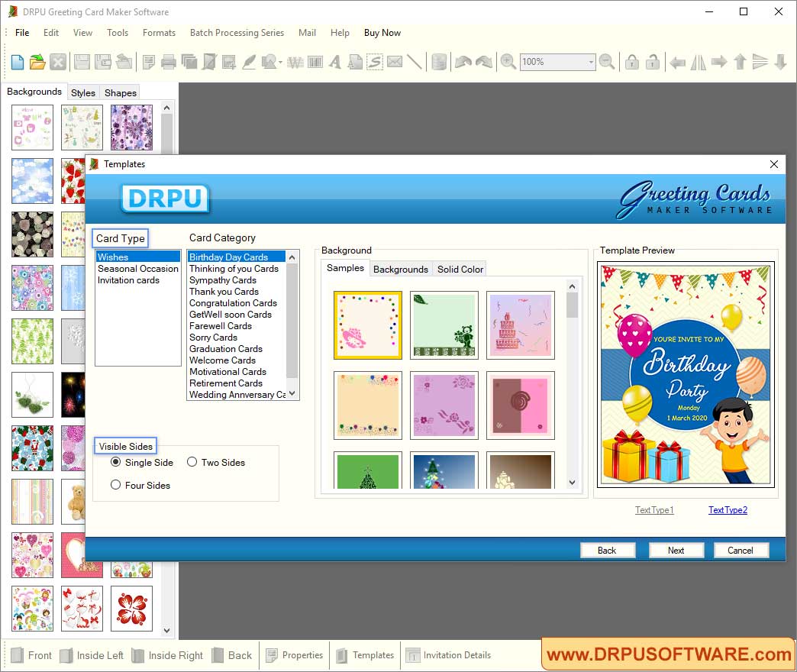Click Card Category list scroll-up arrow
This screenshot has width=797, height=672.
292,257
